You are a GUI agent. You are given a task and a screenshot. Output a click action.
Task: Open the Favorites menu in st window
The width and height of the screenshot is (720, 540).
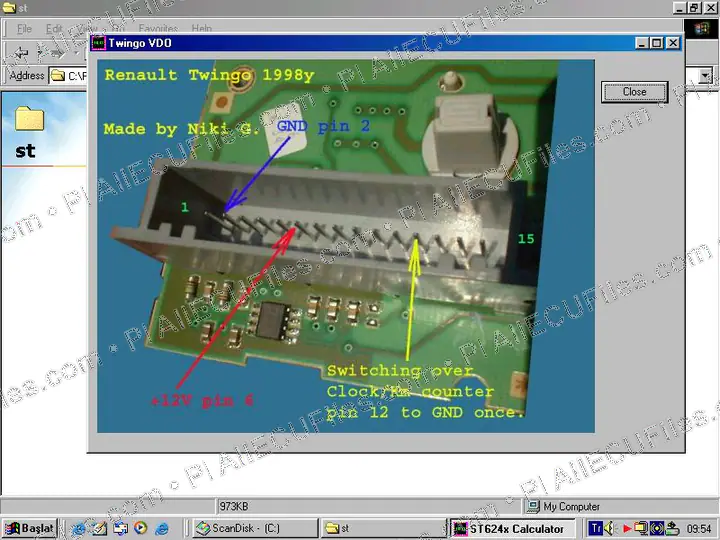[x=158, y=29]
